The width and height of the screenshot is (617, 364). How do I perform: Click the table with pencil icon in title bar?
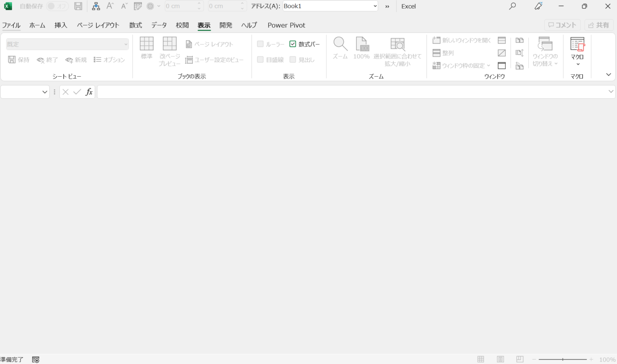(x=138, y=6)
